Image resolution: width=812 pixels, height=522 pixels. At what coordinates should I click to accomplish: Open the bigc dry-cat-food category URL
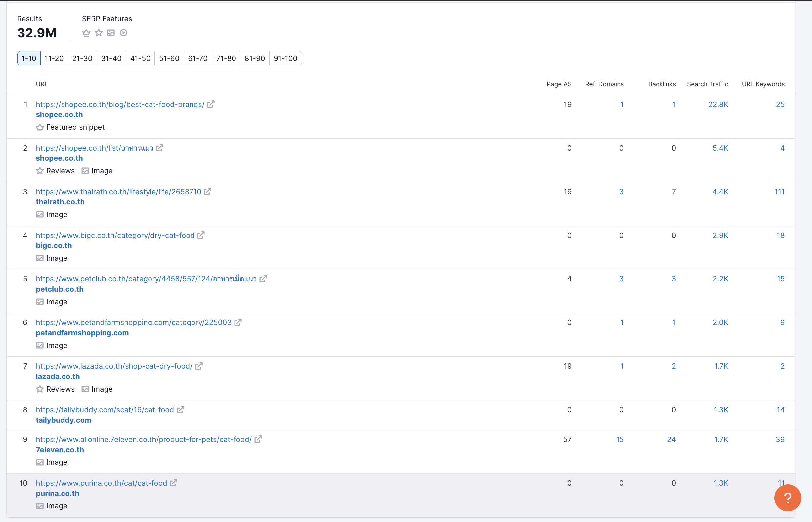115,235
